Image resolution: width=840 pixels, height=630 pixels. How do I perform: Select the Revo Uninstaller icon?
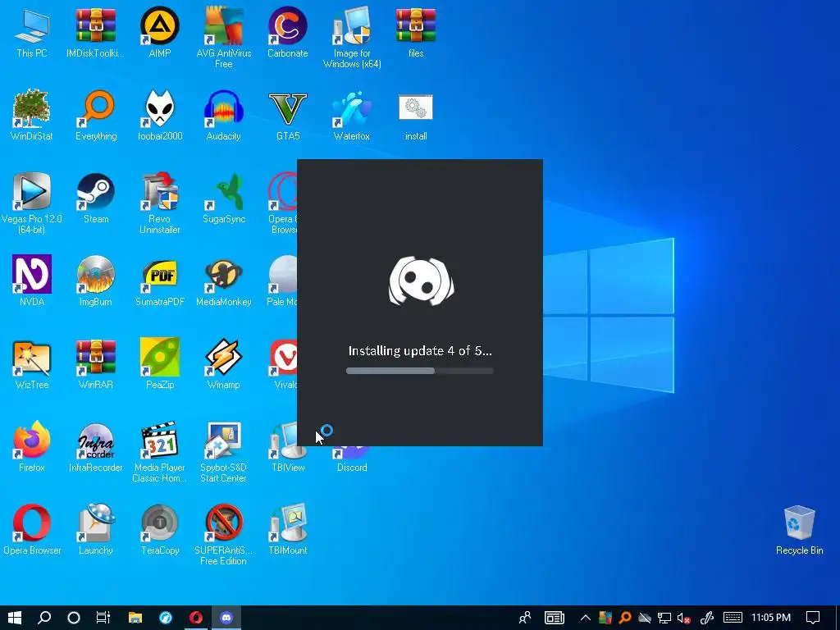coord(160,191)
